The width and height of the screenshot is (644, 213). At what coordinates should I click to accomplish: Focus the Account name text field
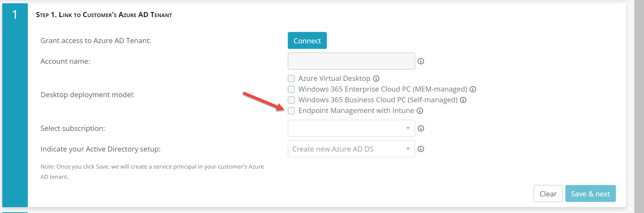click(x=351, y=61)
